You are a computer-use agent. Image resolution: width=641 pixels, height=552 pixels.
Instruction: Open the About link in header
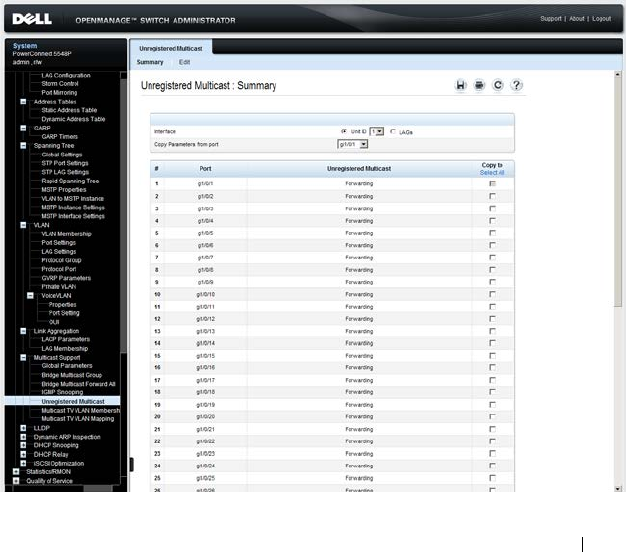point(577,19)
